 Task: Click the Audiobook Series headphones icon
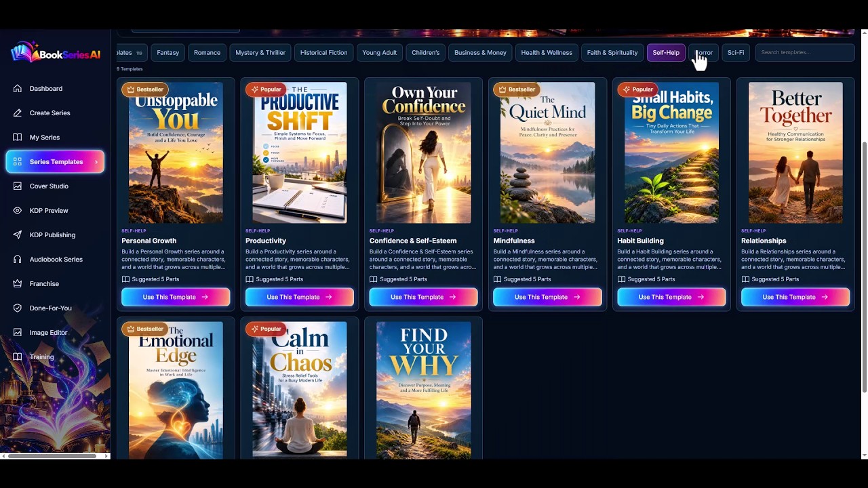[x=18, y=260]
